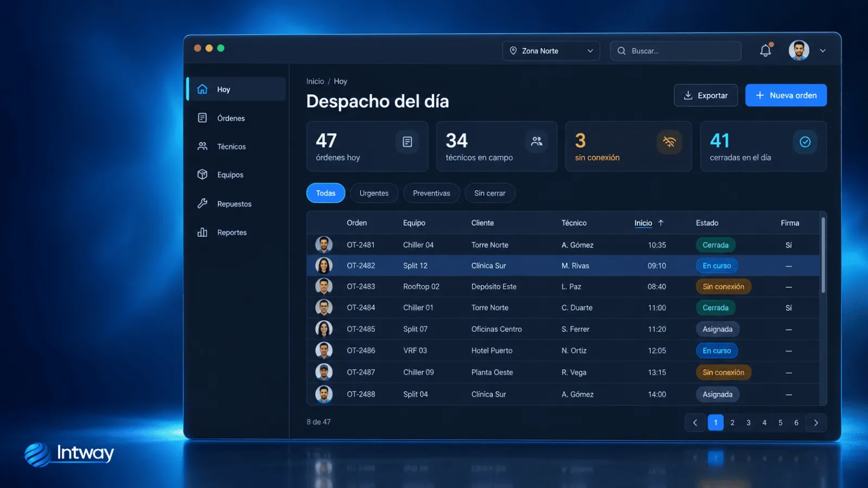The image size is (868, 488).
Task: Click technician avatar in row OT-2482
Action: coord(324,266)
